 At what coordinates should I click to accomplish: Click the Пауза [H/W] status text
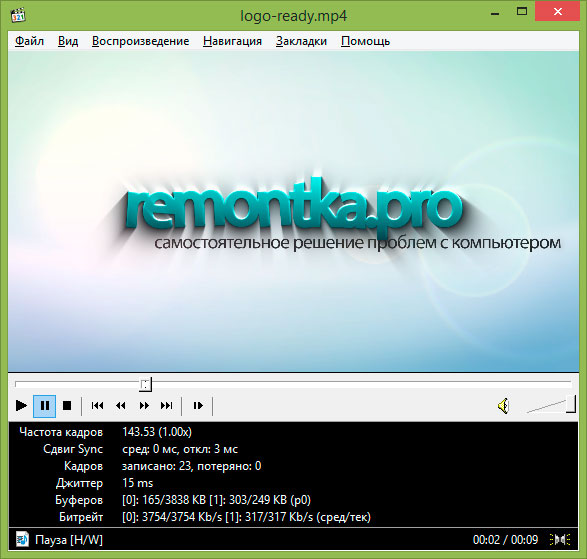pos(69,540)
